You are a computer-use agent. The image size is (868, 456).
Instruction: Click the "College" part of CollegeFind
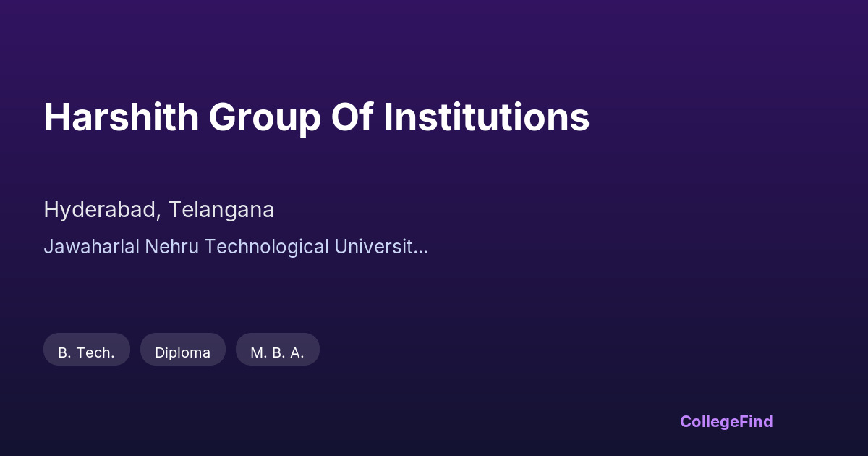(x=707, y=421)
